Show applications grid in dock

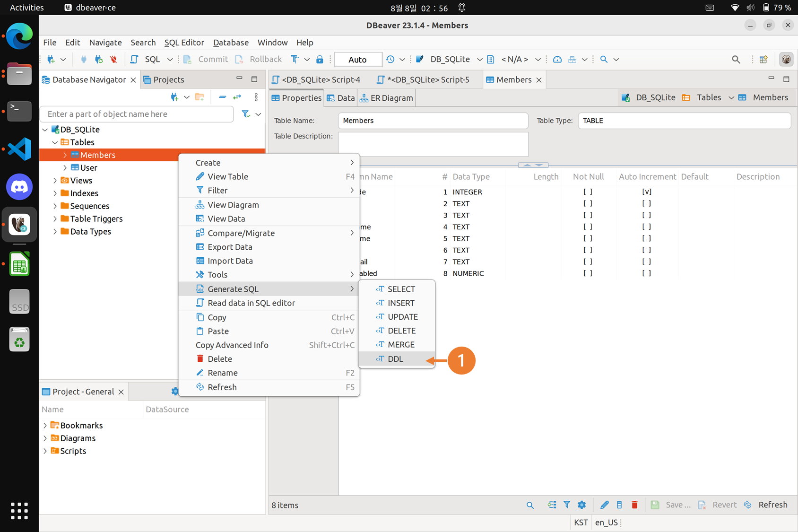coord(19,511)
